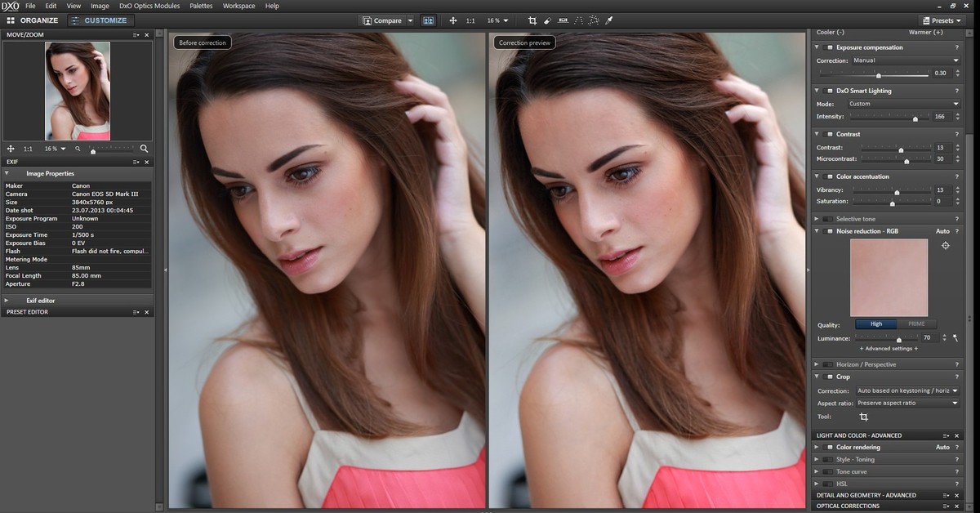This screenshot has height=513, width=980.
Task: Enable the Selective tone correction
Action: click(x=828, y=219)
